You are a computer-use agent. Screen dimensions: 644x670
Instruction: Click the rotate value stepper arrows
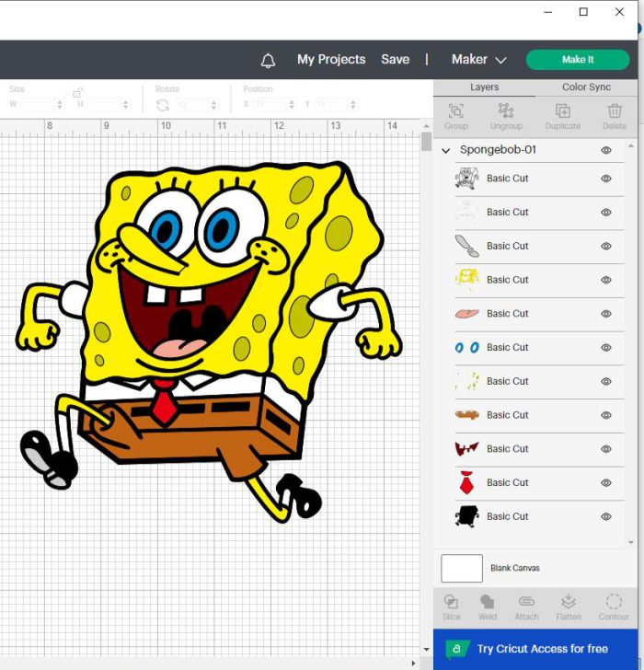pyautogui.click(x=213, y=105)
